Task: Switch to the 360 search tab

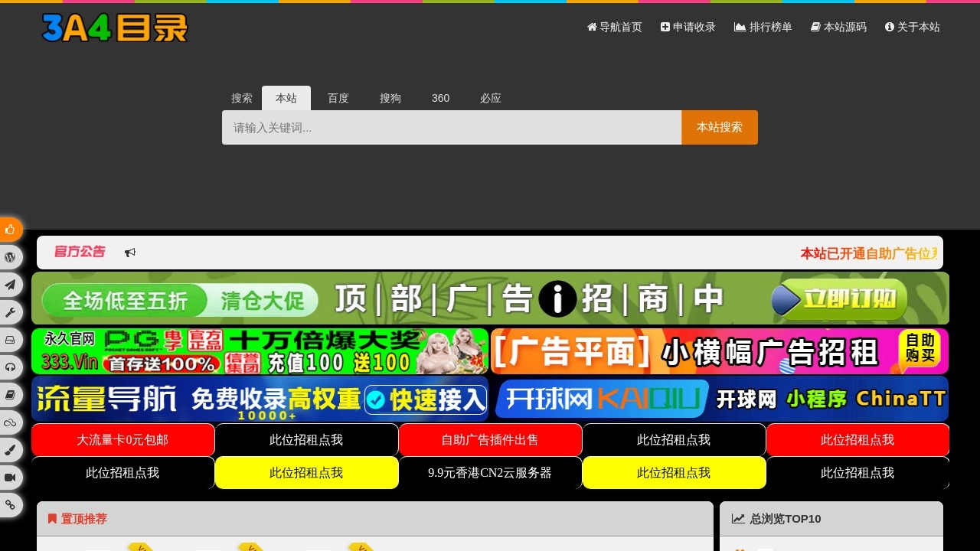Action: pos(440,98)
